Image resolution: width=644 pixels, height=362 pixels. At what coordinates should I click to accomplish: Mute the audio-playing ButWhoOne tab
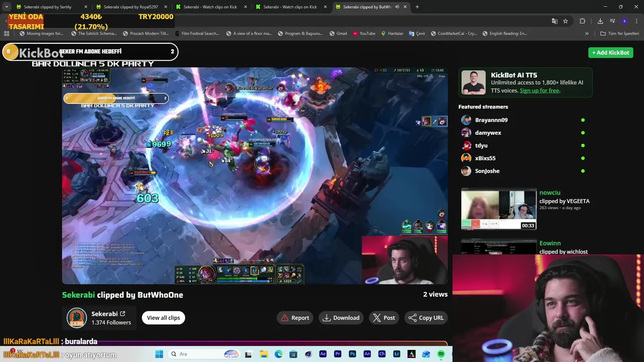tap(397, 7)
